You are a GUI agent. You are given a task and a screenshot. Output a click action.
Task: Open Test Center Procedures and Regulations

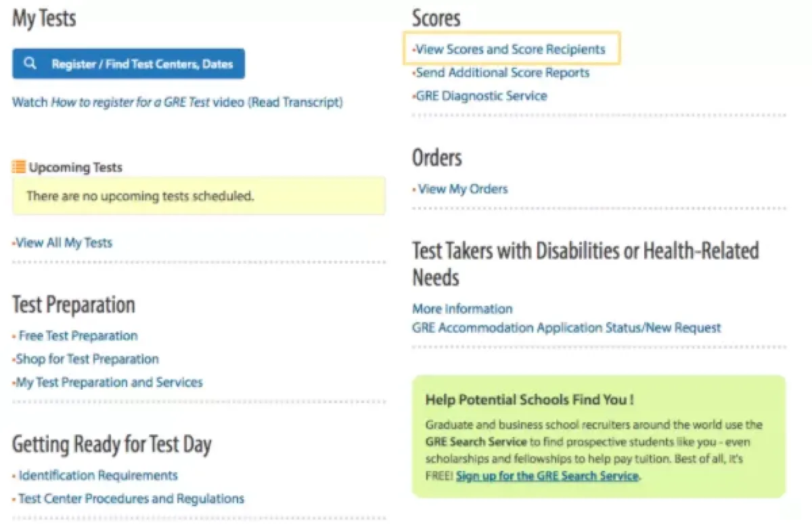pyautogui.click(x=131, y=499)
